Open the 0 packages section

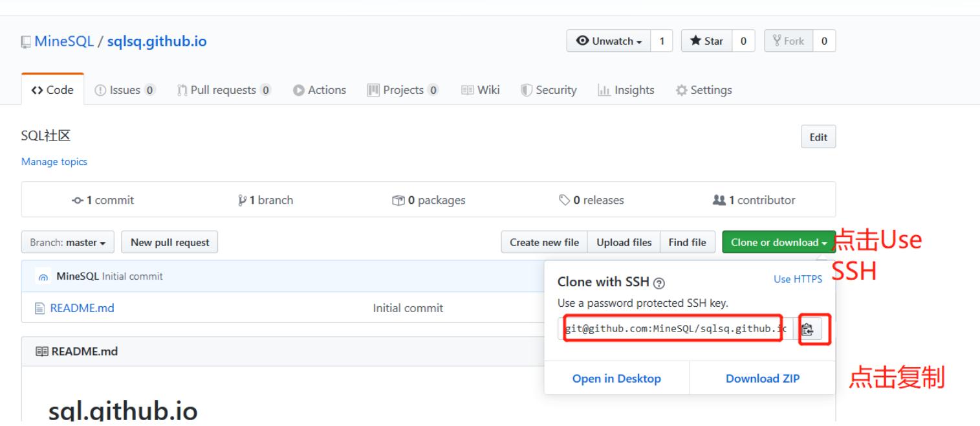click(428, 200)
